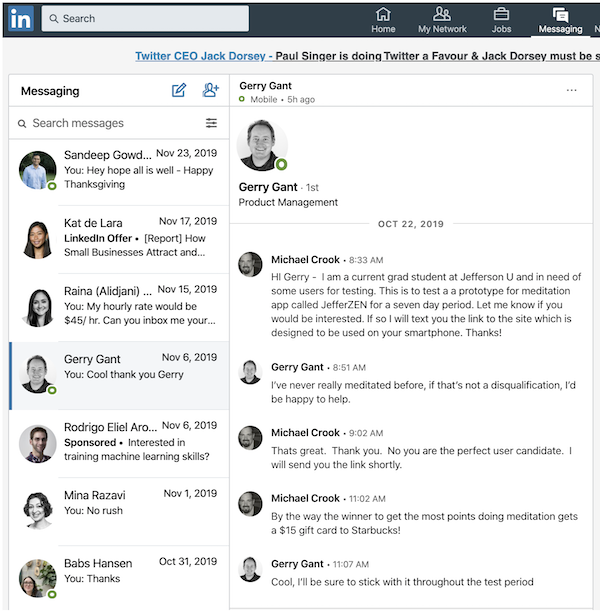The width and height of the screenshot is (600, 615).
Task: Click the top Search input field
Action: [x=145, y=18]
